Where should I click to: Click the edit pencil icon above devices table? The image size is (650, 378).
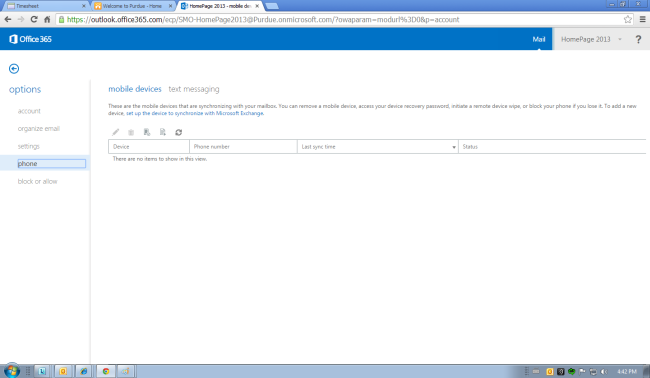tap(116, 132)
